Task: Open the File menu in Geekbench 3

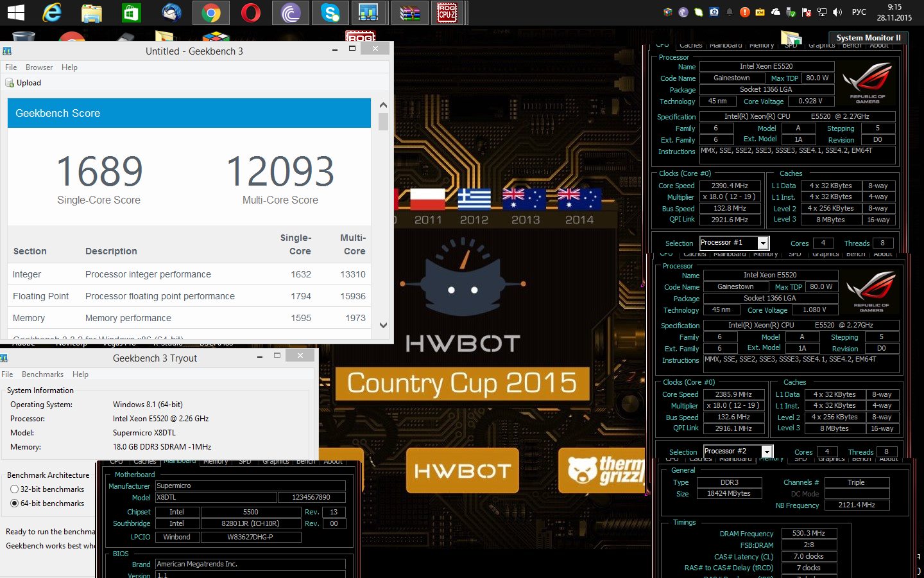Action: pyautogui.click(x=11, y=67)
